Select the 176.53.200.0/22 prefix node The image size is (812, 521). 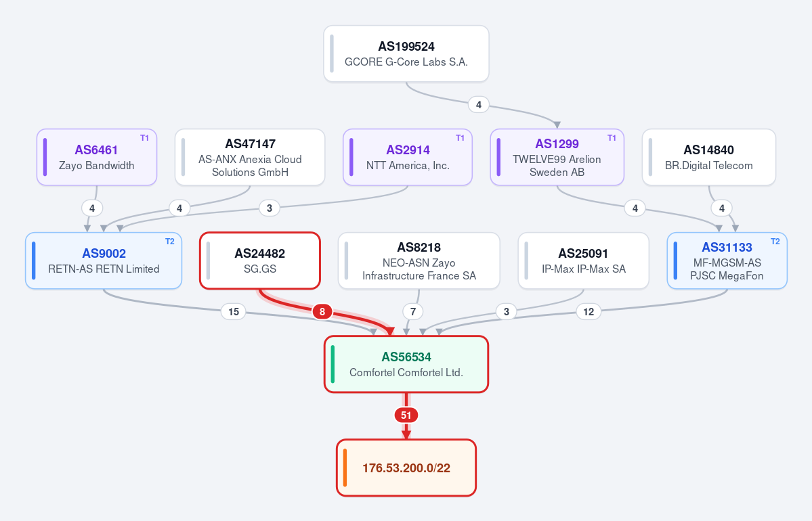point(406,468)
